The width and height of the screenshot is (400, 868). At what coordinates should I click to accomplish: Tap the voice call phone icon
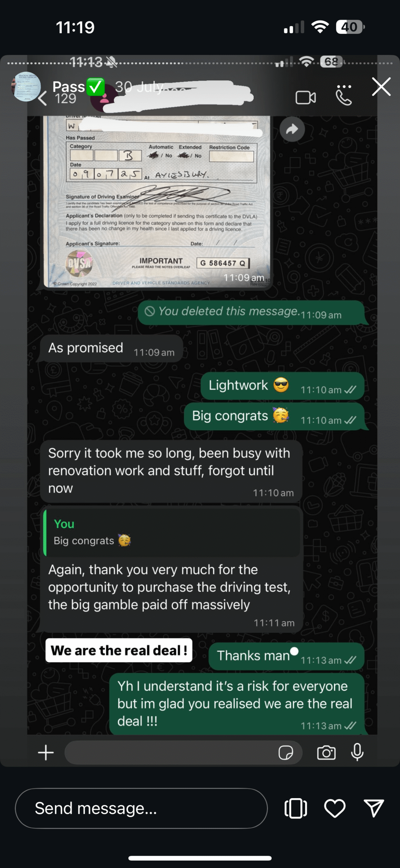tap(343, 98)
